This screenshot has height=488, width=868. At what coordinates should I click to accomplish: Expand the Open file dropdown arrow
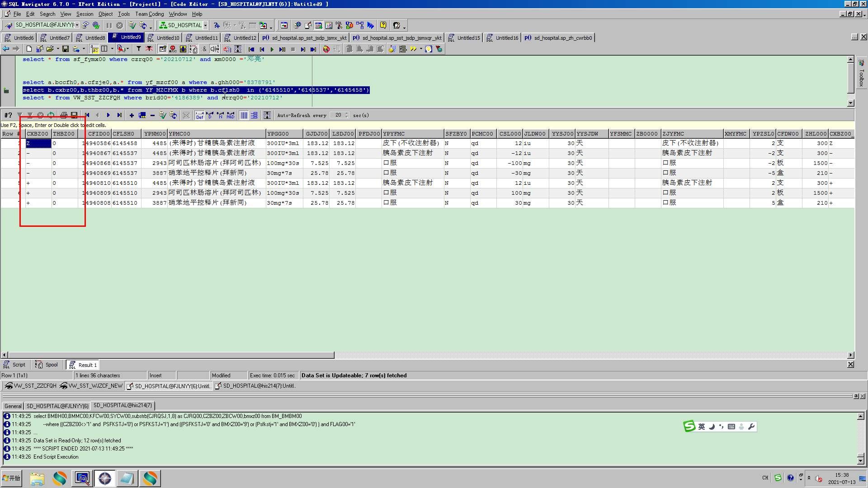coord(58,49)
